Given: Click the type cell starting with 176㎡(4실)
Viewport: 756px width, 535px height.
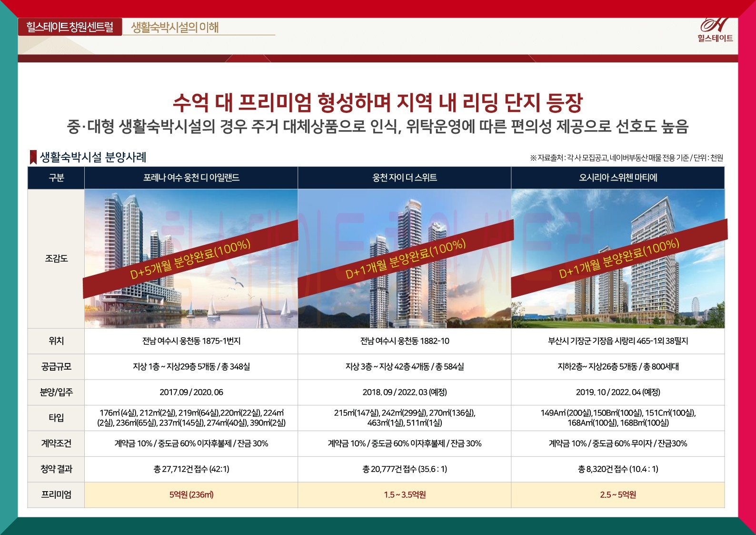Looking at the screenshot, I should (x=191, y=418).
